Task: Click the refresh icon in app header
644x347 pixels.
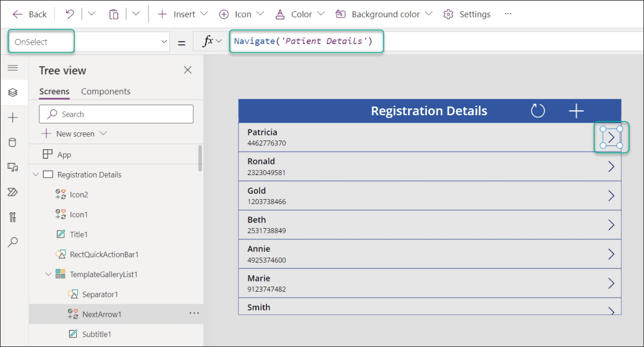Action: 538,111
